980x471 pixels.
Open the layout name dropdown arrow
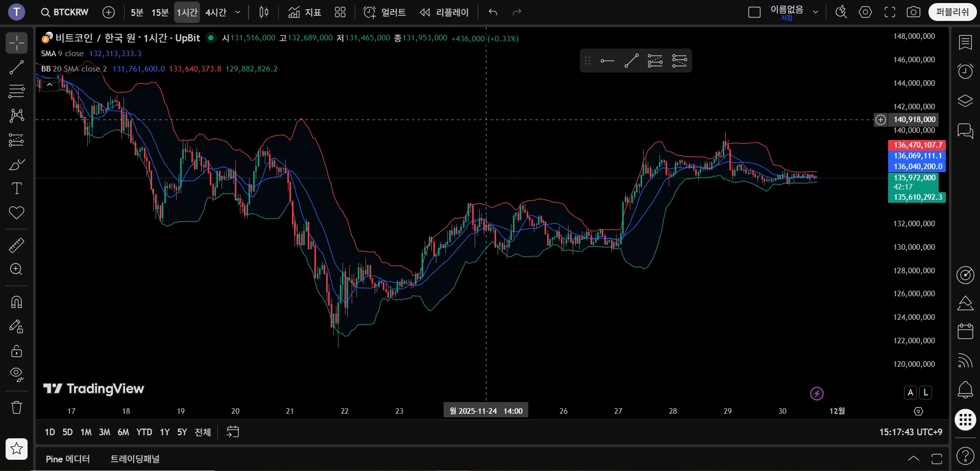(816, 12)
